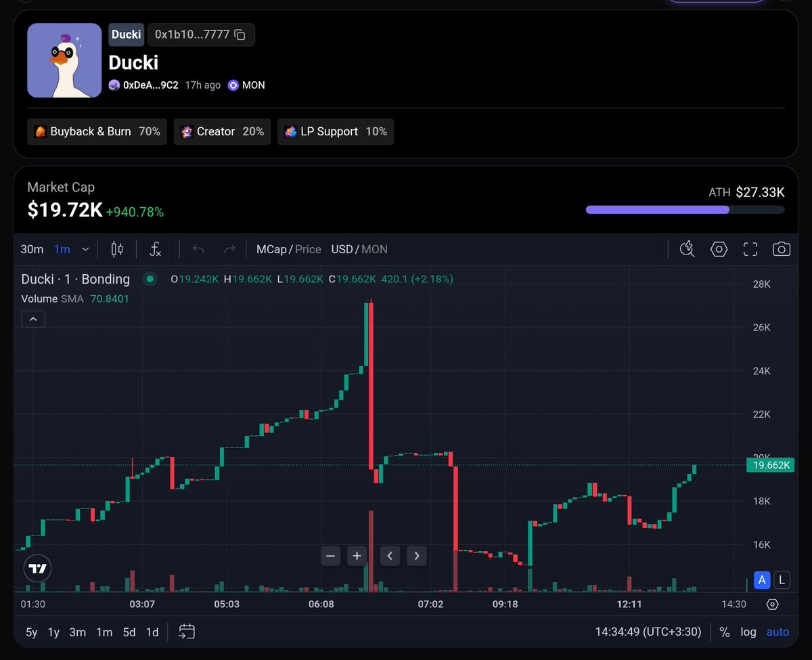
Task: Click the green bonding status dot
Action: click(x=150, y=279)
